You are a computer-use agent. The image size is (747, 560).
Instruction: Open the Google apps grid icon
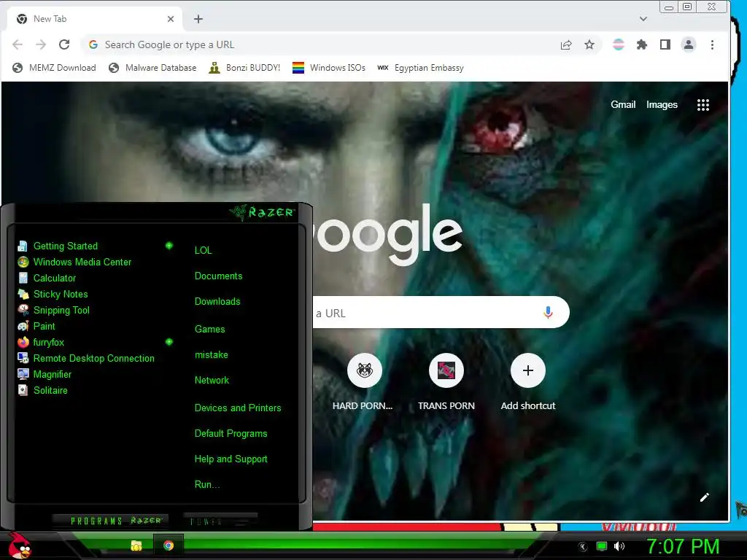pyautogui.click(x=703, y=105)
